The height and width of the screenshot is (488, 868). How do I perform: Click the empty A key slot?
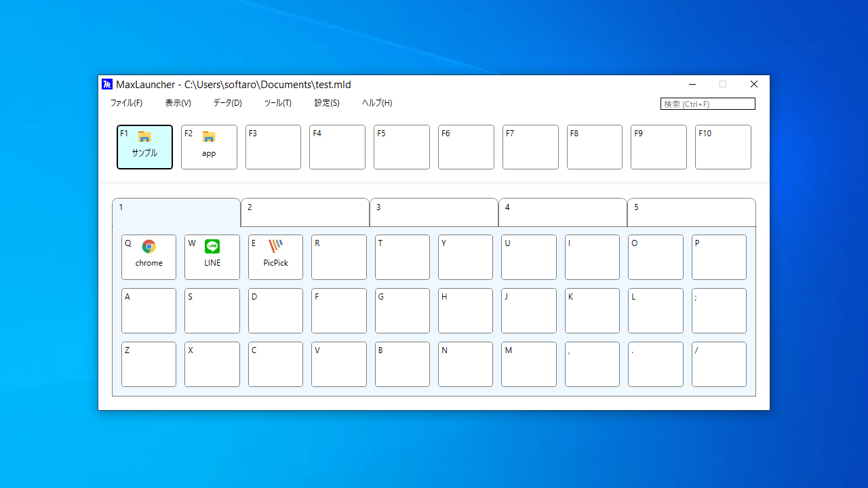tap(149, 310)
